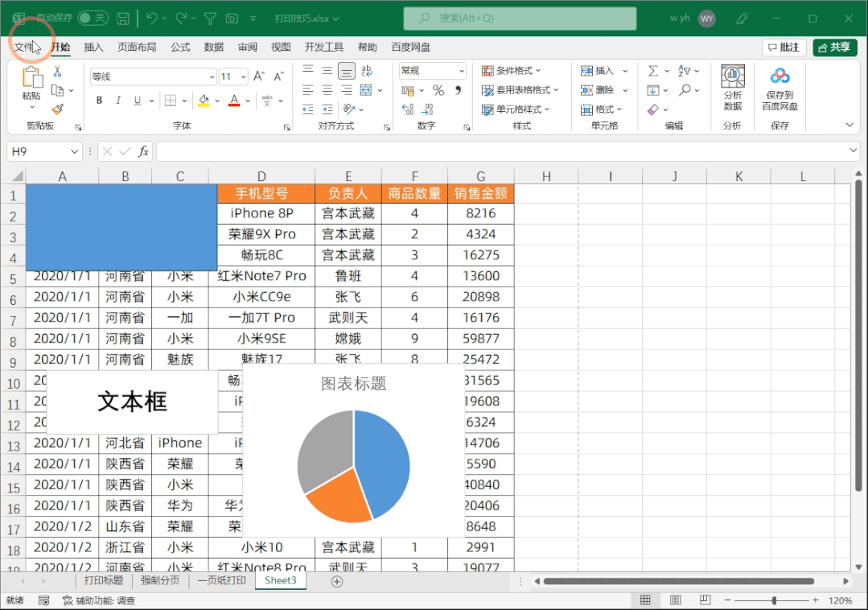Image resolution: width=868 pixels, height=610 pixels.
Task: Decrease font size with the small A icon
Action: pyautogui.click(x=279, y=76)
